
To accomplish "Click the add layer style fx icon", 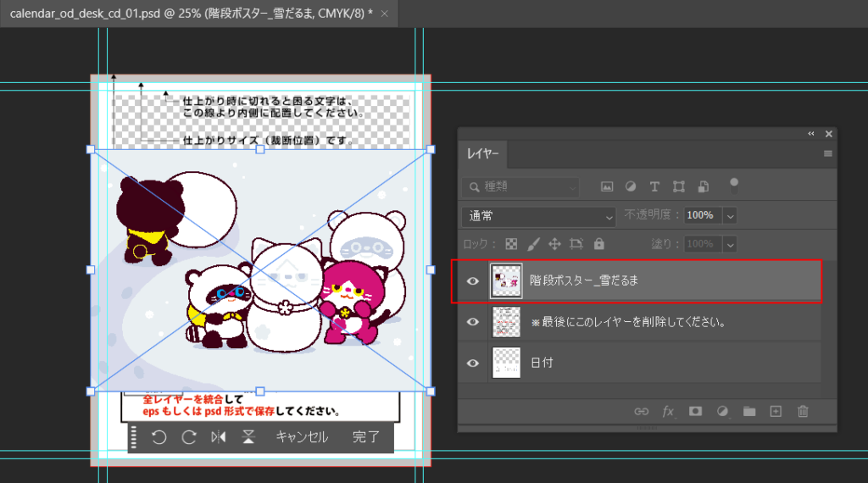I will click(668, 411).
